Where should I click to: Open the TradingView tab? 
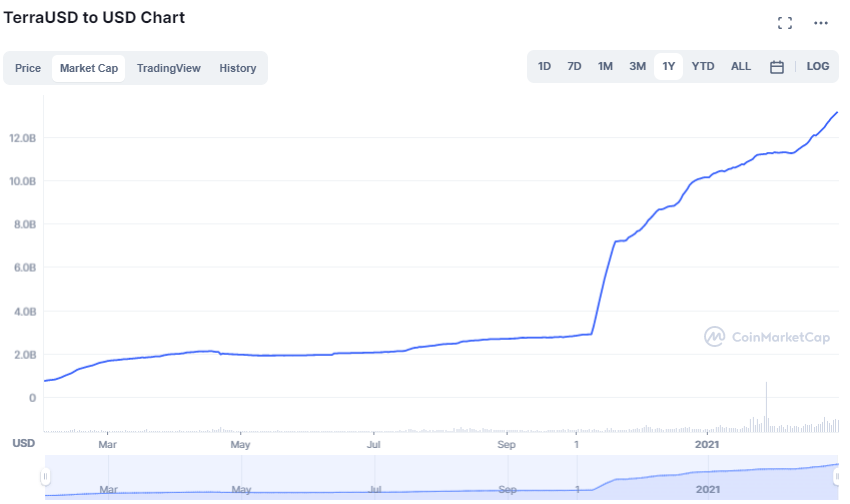click(x=169, y=68)
